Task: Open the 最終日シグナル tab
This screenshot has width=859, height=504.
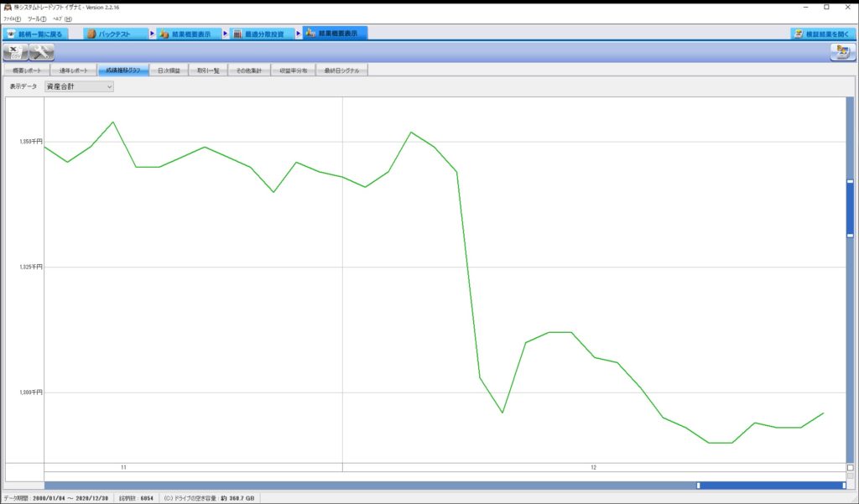Action: point(341,70)
